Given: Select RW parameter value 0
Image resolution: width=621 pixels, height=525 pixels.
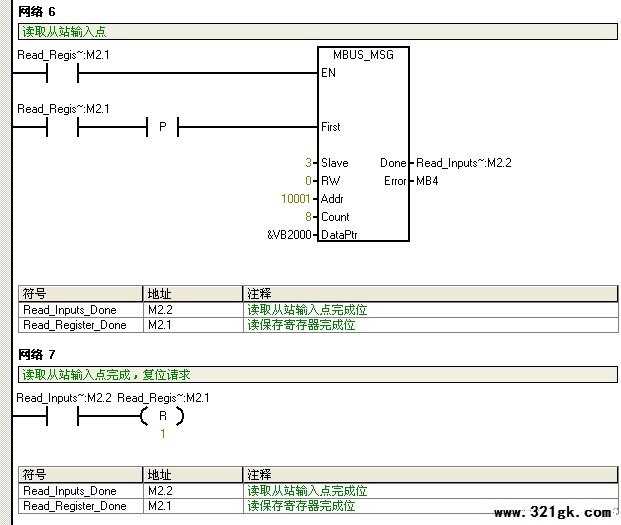Looking at the screenshot, I should [x=308, y=181].
